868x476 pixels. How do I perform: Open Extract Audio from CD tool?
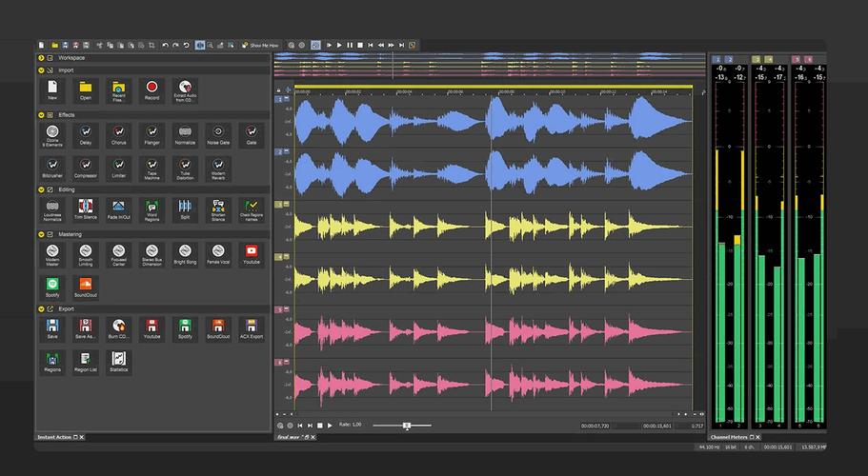186,88
